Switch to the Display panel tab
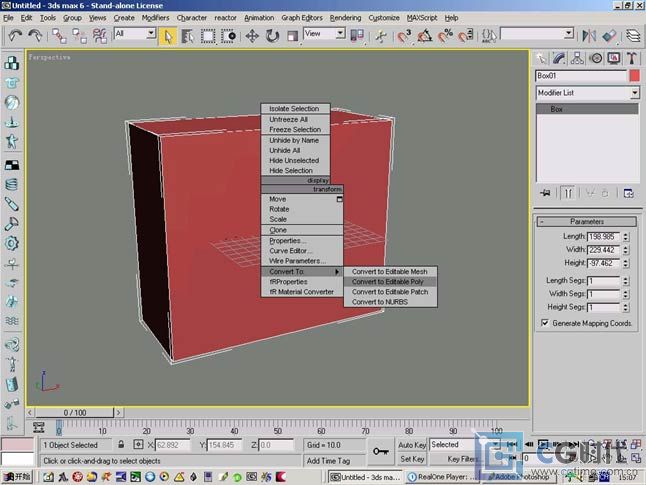 coord(613,59)
